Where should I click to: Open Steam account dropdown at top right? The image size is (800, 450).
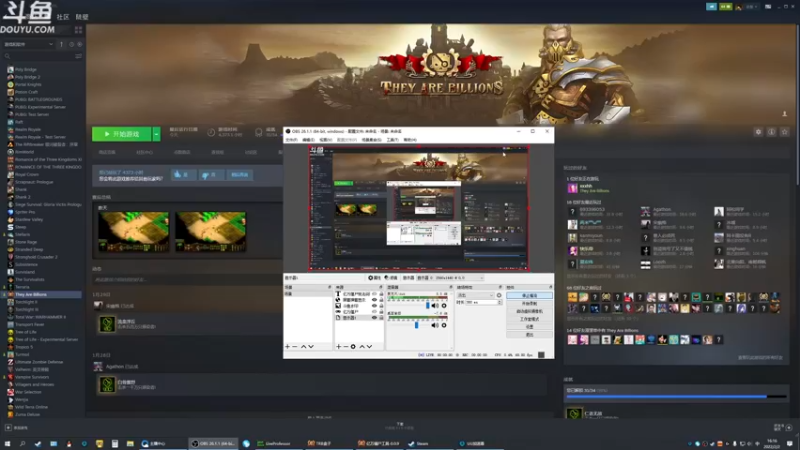coord(750,7)
